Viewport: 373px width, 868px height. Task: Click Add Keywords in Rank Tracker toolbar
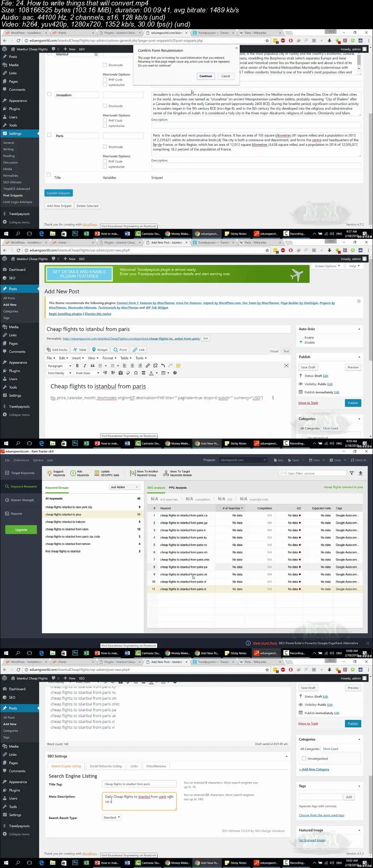click(x=79, y=473)
